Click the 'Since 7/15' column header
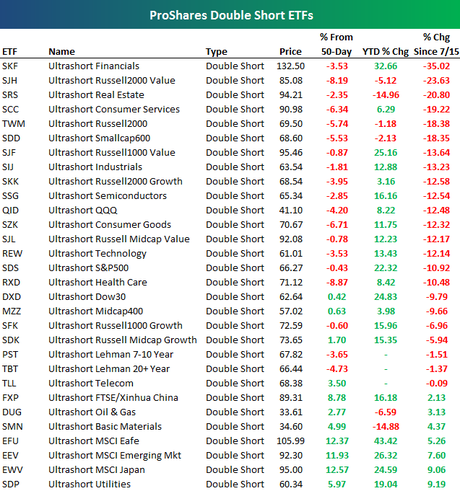Screen dimensions: 460x491 (x=436, y=52)
